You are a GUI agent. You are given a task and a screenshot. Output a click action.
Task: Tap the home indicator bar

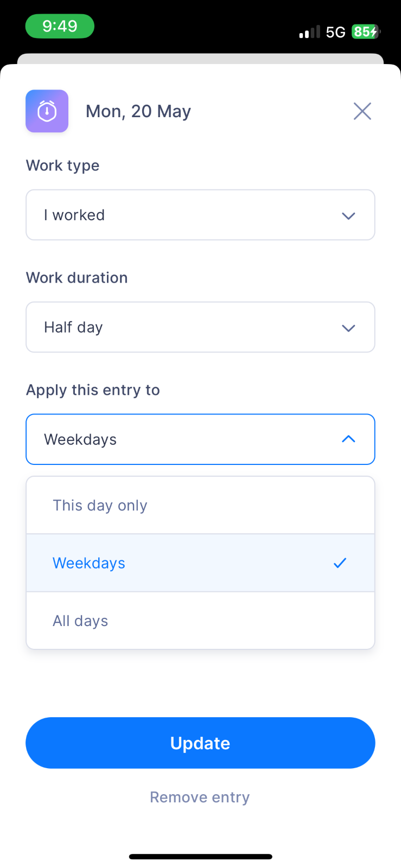(200, 857)
